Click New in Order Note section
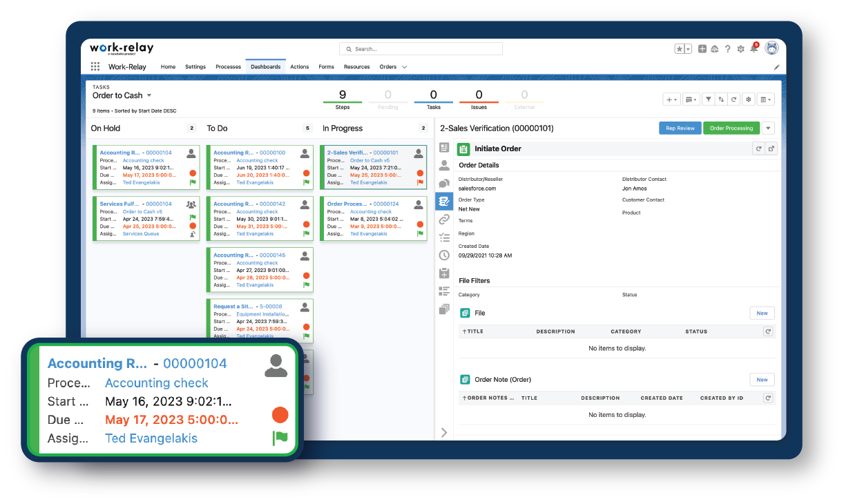This screenshot has height=504, width=844. [762, 379]
